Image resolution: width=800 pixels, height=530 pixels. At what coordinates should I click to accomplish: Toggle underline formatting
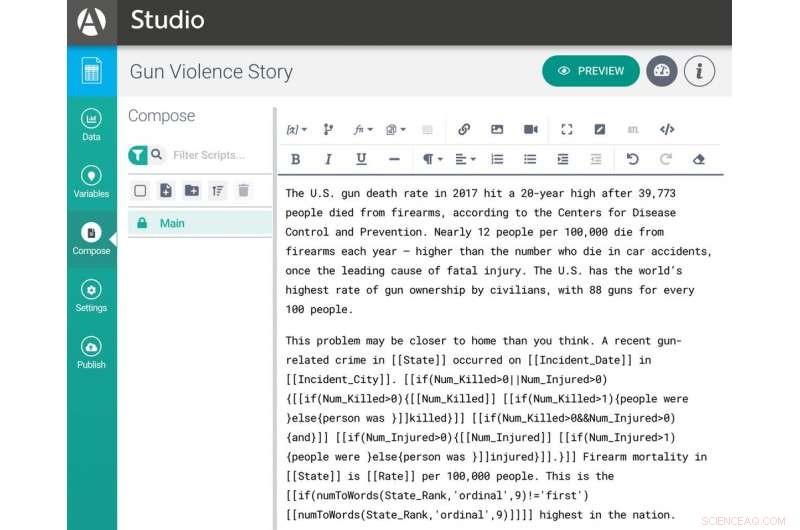click(x=361, y=159)
